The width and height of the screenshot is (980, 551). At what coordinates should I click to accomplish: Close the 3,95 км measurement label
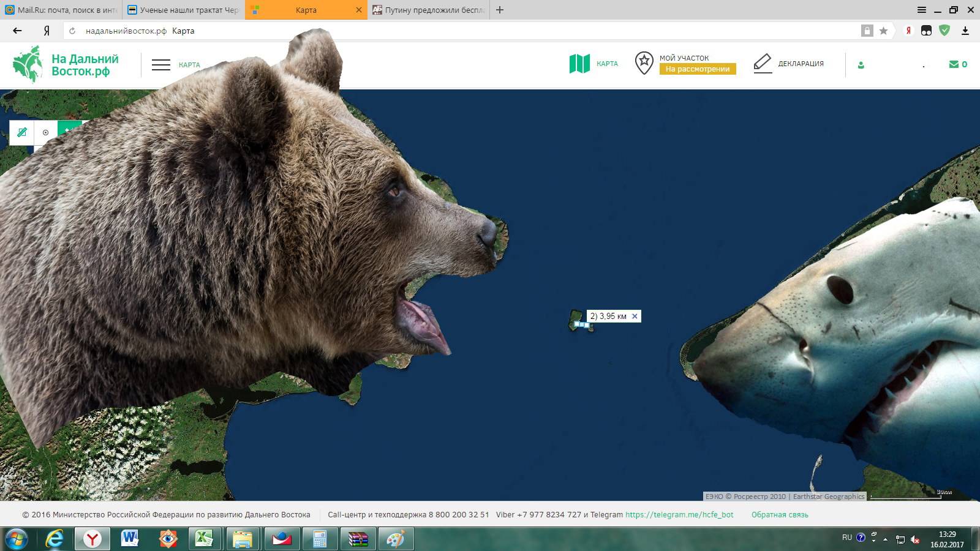tap(635, 317)
